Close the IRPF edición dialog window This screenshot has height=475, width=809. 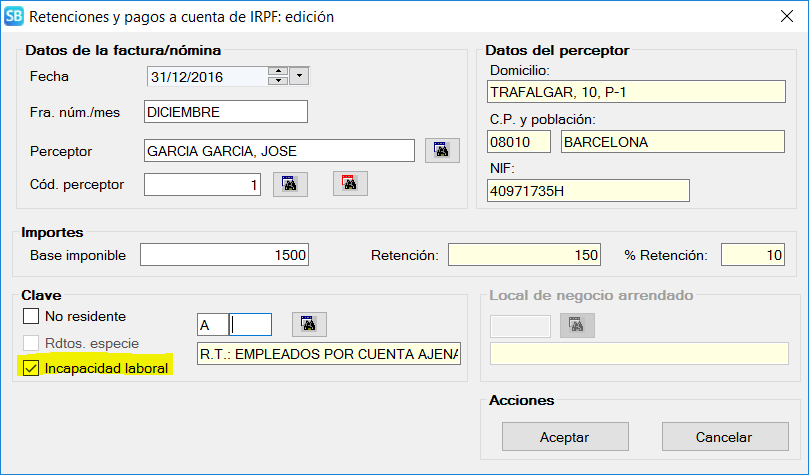785,16
